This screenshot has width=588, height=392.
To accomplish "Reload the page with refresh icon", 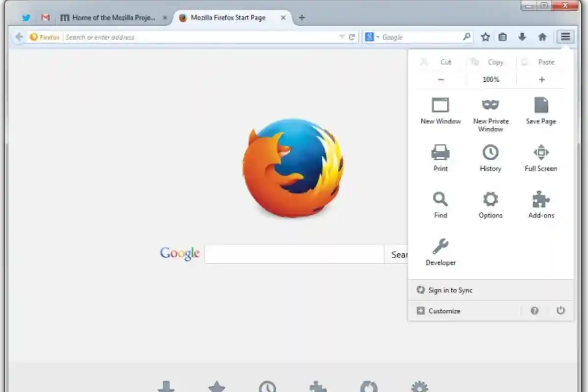I will [x=351, y=37].
